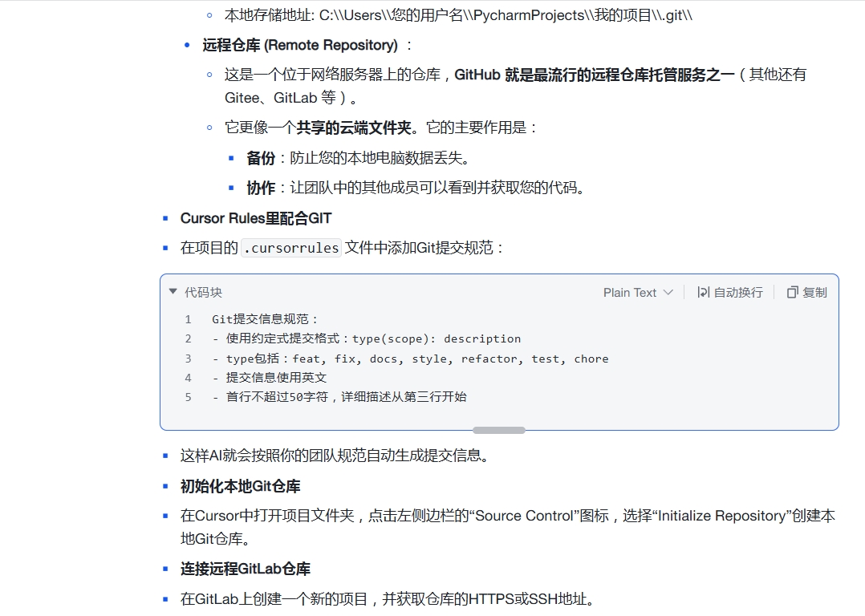The height and width of the screenshot is (616, 865).
Task: Select the .cursorrules inline code text
Action: (x=290, y=248)
